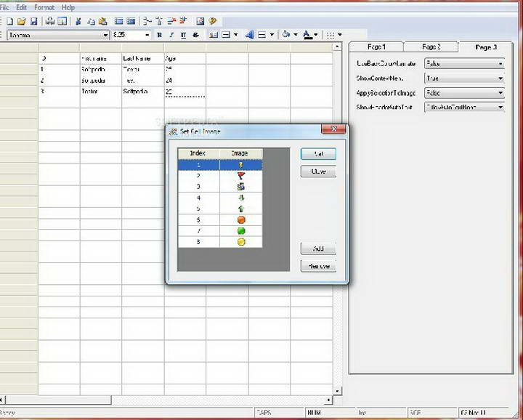This screenshot has width=523, height=420.
Task: Expand the ShowContextMenu True dropdown
Action: click(500, 78)
